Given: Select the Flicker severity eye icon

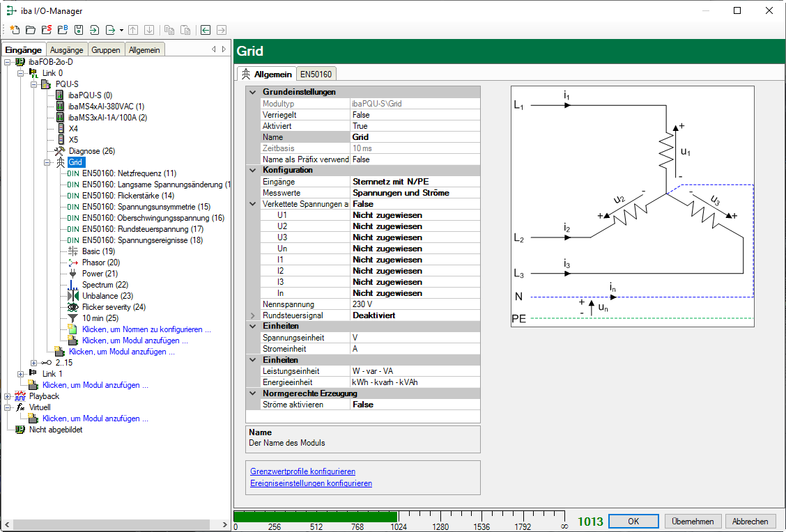Looking at the screenshot, I should [73, 307].
